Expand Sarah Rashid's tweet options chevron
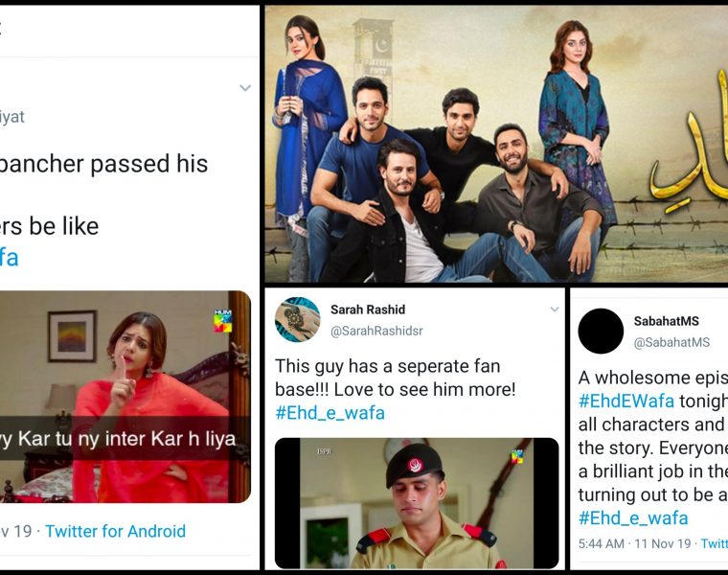Viewport: 728px width, 575px height. point(554,310)
